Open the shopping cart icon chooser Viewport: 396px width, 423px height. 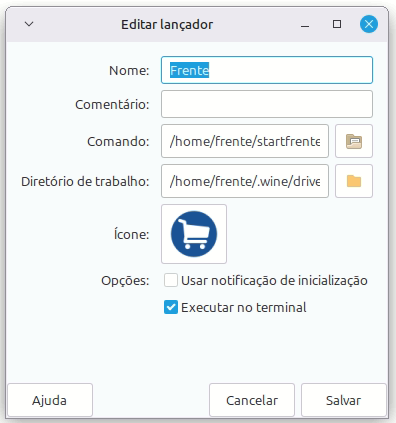[x=194, y=234]
